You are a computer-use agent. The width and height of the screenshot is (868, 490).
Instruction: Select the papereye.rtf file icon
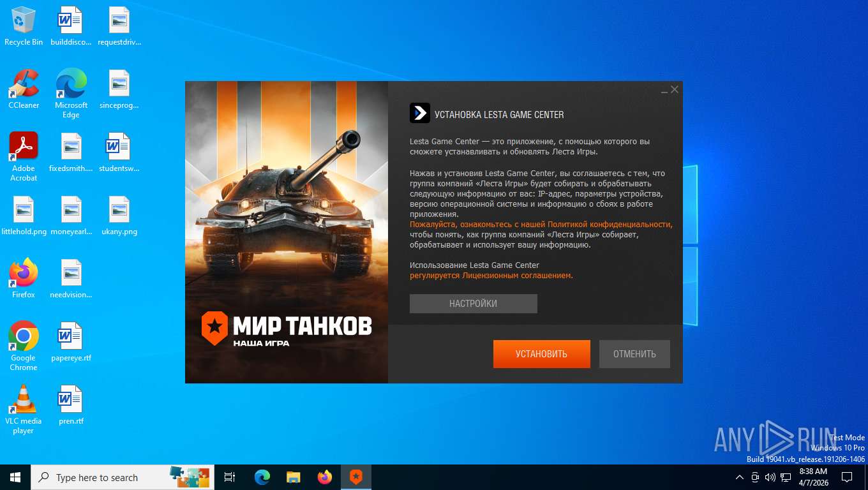[71, 342]
